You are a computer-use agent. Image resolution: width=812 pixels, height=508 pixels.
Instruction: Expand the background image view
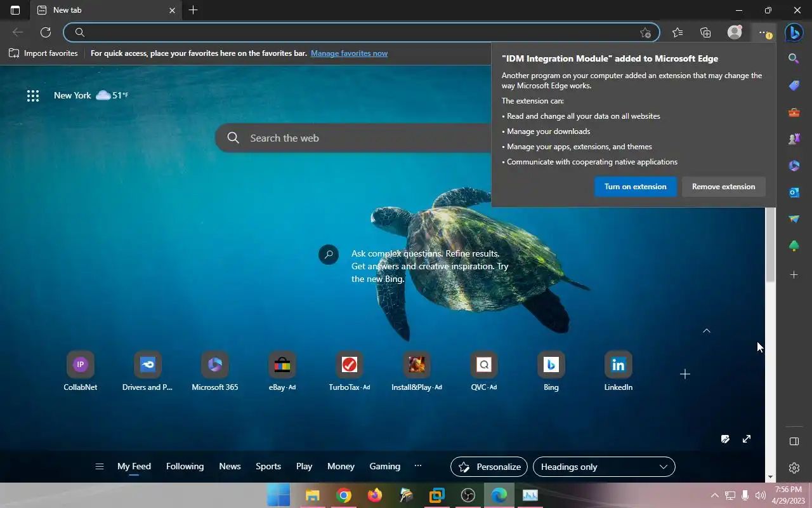coord(747,439)
